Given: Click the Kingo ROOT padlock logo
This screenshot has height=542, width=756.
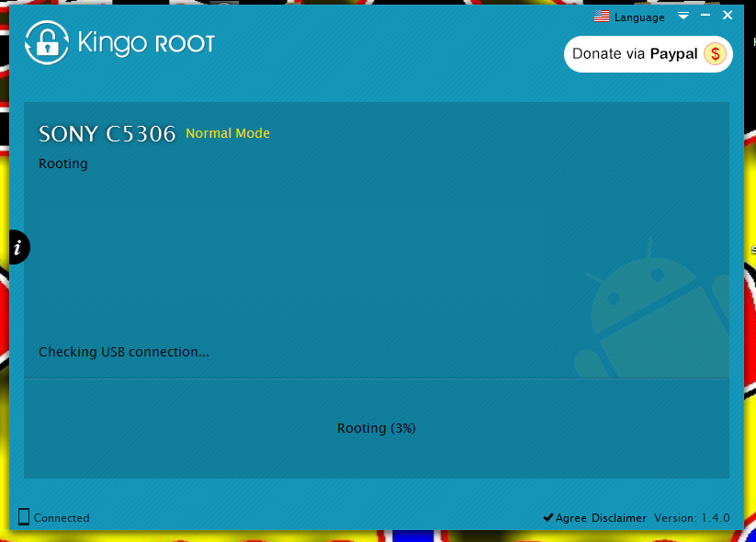Looking at the screenshot, I should tap(44, 42).
